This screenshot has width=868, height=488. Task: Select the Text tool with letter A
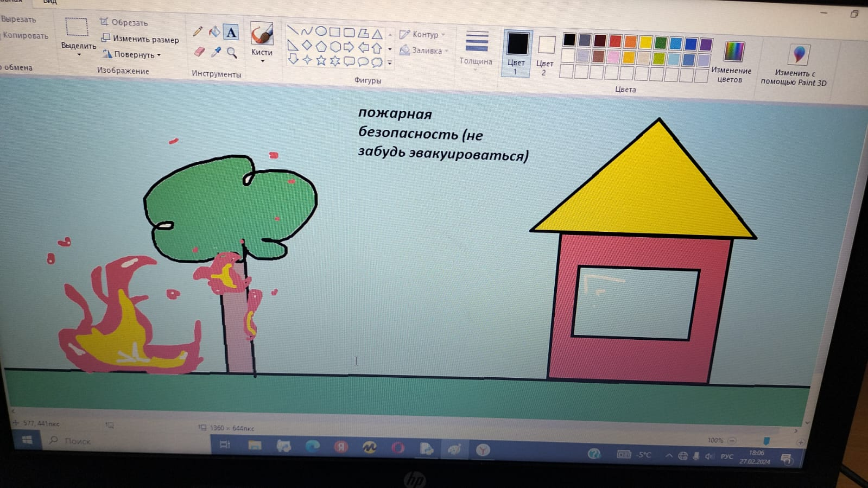click(x=231, y=33)
